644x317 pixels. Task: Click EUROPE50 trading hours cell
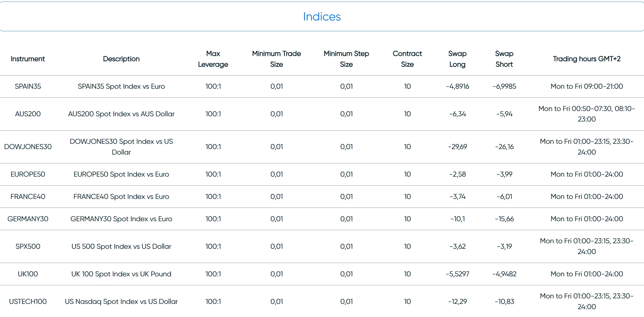[x=587, y=174]
